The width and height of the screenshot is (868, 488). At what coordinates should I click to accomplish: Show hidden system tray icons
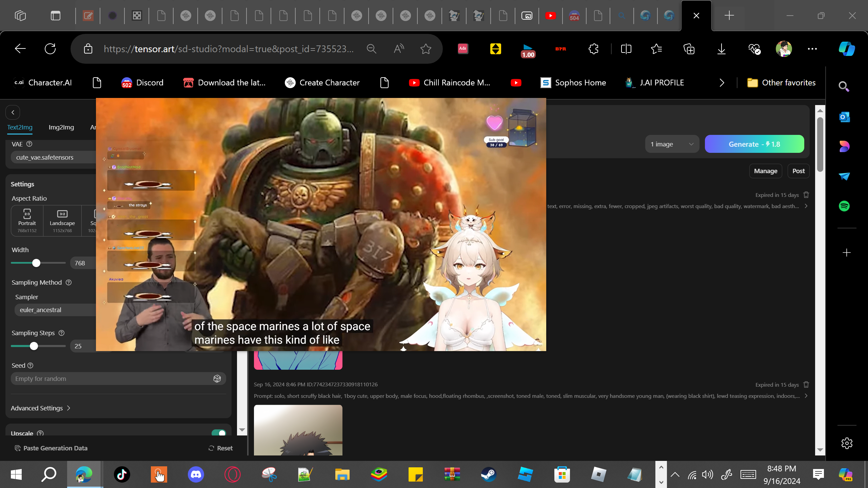click(x=675, y=474)
